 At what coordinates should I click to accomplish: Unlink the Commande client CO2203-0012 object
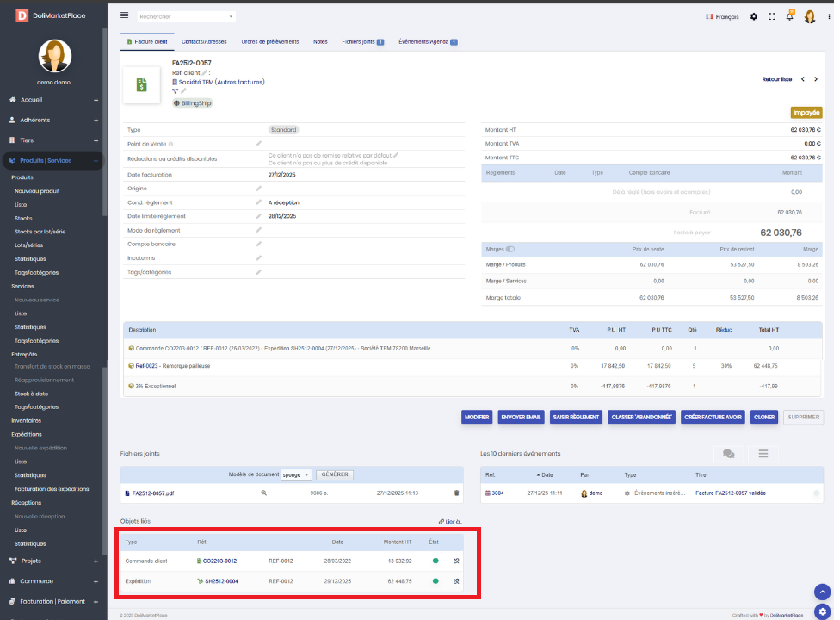tap(456, 561)
